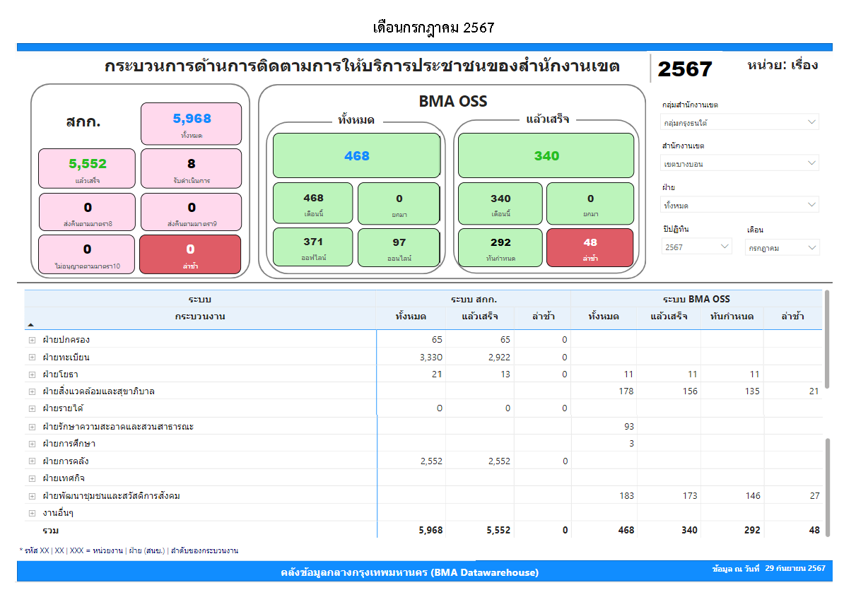Click plus icon beside งานอื่นๆ
The width and height of the screenshot is (868, 614).
click(x=32, y=513)
